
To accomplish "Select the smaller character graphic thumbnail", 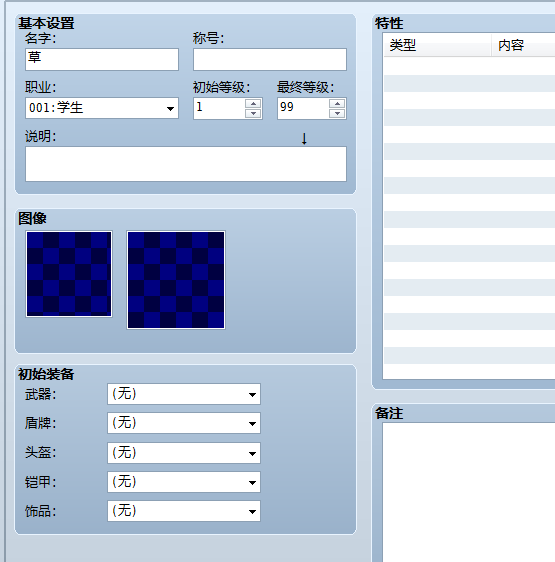I will point(69,274).
